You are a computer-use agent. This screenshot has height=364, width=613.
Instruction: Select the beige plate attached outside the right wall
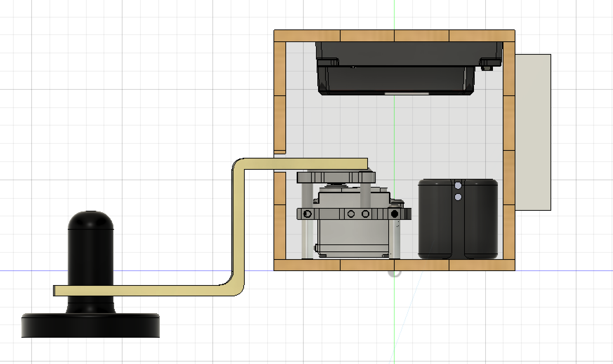pyautogui.click(x=533, y=132)
